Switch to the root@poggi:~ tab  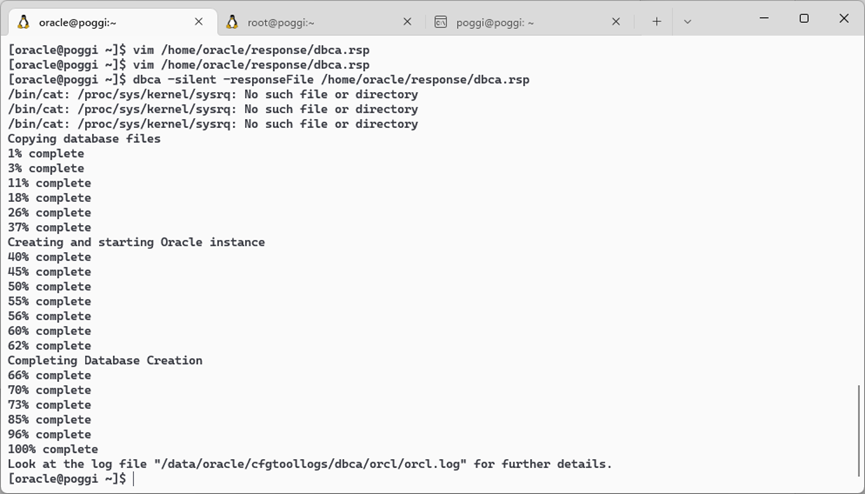coord(300,21)
